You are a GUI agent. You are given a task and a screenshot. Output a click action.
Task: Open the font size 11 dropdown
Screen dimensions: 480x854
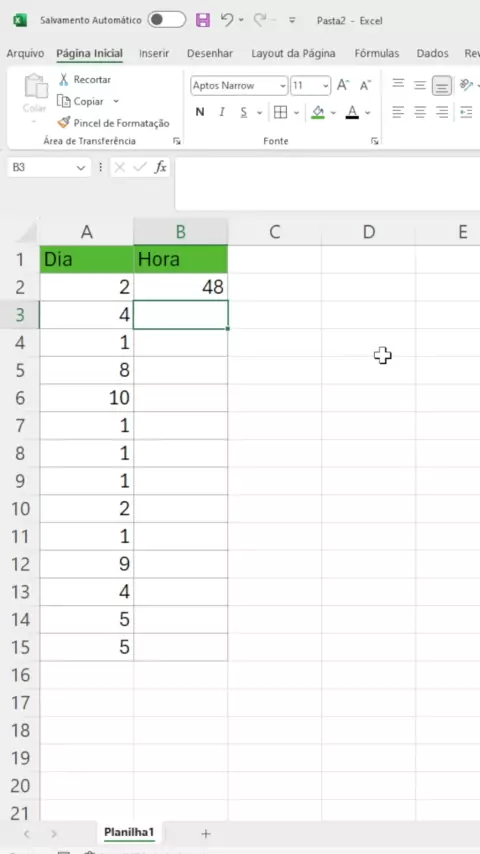point(326,86)
